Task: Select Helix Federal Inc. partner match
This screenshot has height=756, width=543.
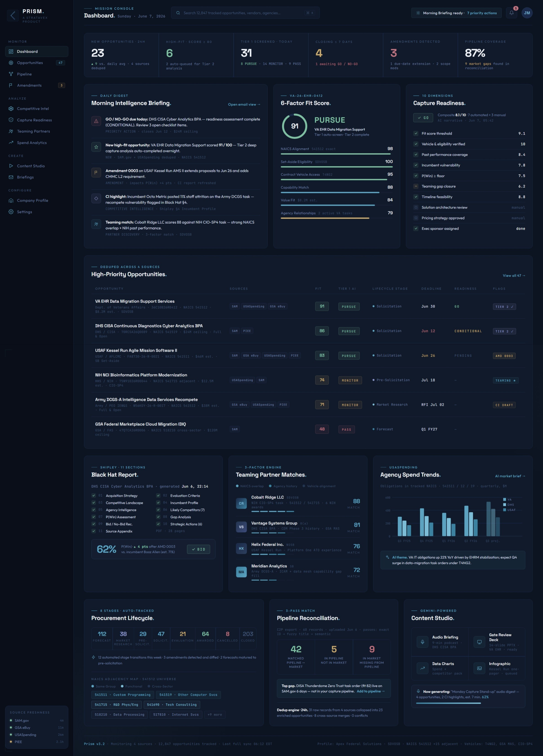Action: (x=298, y=548)
